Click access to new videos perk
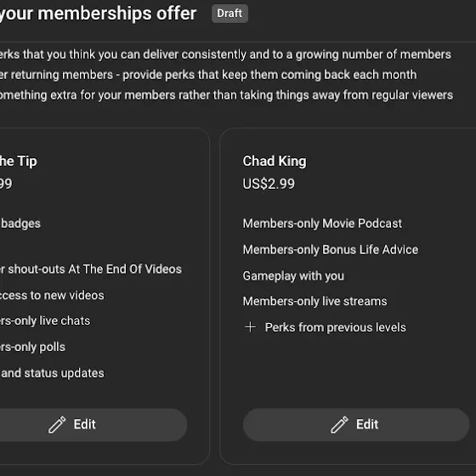This screenshot has width=476, height=476. click(x=52, y=295)
